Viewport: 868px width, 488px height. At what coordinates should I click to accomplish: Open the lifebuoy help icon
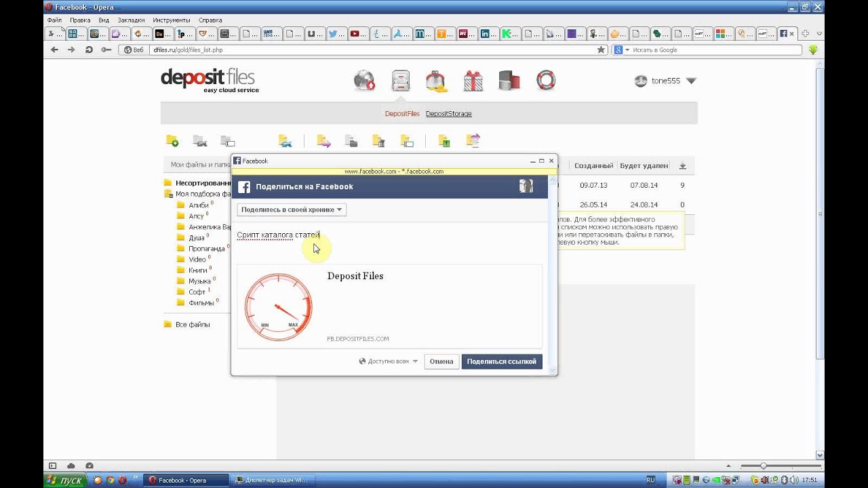point(546,80)
